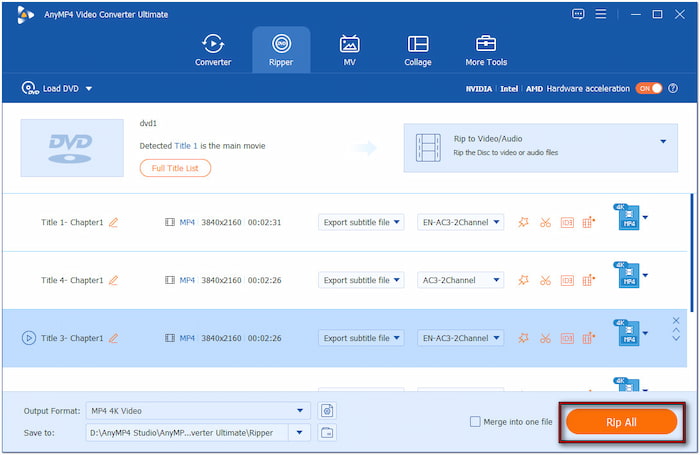Click the title list vertical scrollbar
The image size is (700, 455).
(692, 252)
